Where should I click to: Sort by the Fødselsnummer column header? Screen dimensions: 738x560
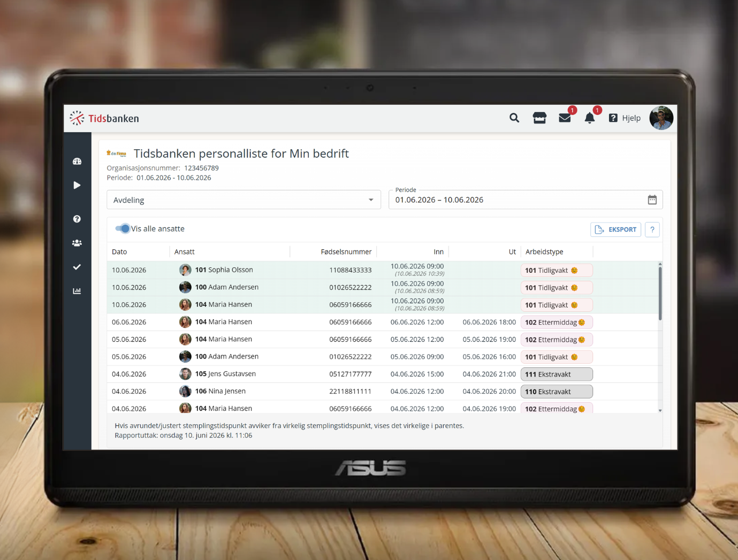346,252
